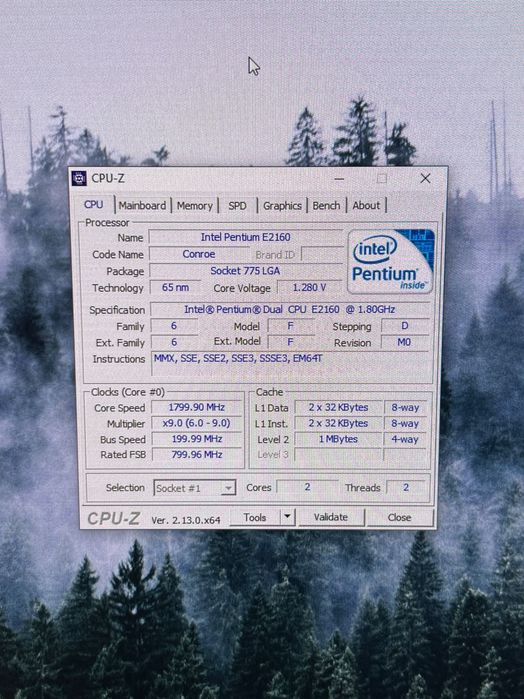Image resolution: width=524 pixels, height=699 pixels.
Task: Minimize the CPU-Z window
Action: coord(339,179)
